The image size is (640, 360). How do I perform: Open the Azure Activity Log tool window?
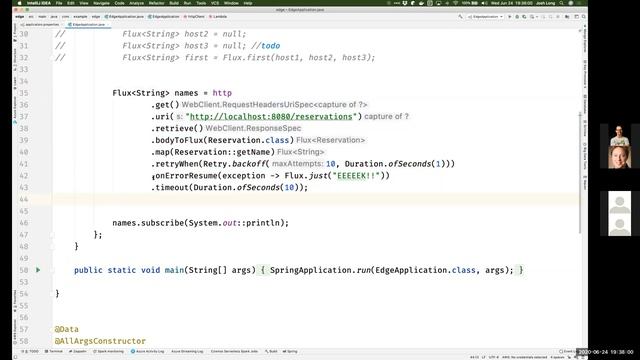[147, 351]
